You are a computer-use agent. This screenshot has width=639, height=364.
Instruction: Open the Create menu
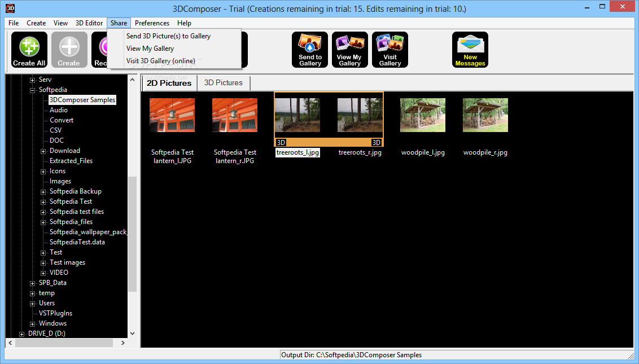36,23
